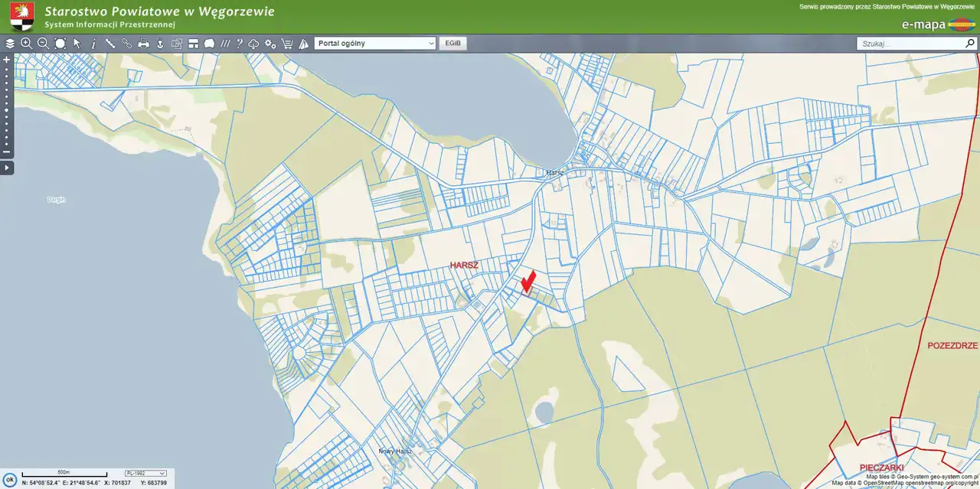
Task: Select the zoom in magnifier tool
Action: (27, 44)
